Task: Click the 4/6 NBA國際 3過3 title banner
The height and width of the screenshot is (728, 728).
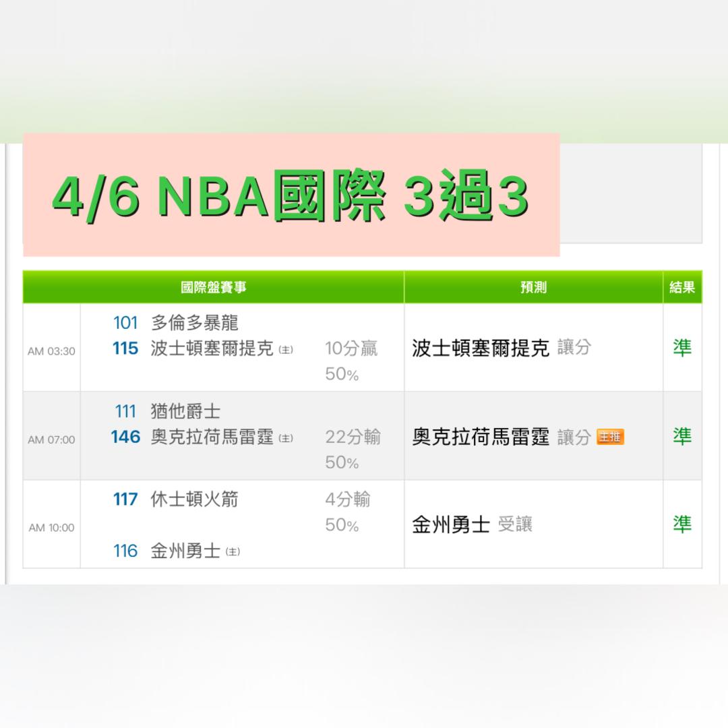Action: click(x=291, y=195)
